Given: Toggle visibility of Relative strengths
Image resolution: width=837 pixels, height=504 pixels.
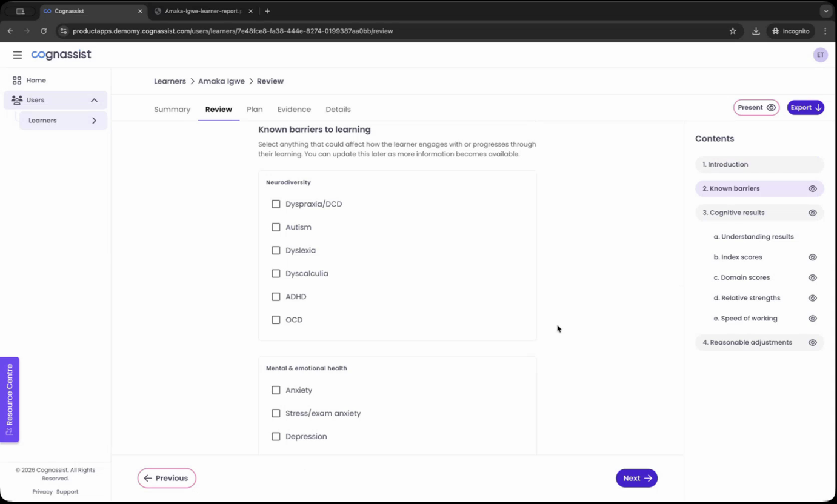Looking at the screenshot, I should (813, 298).
